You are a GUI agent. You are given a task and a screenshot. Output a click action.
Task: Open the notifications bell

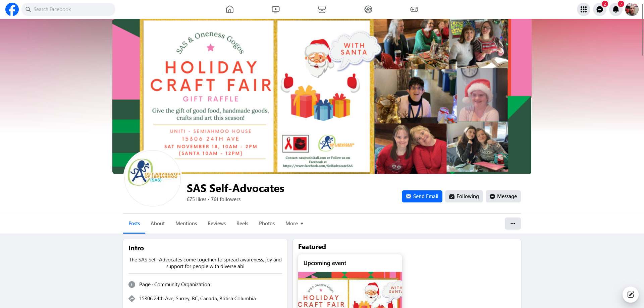tap(616, 9)
